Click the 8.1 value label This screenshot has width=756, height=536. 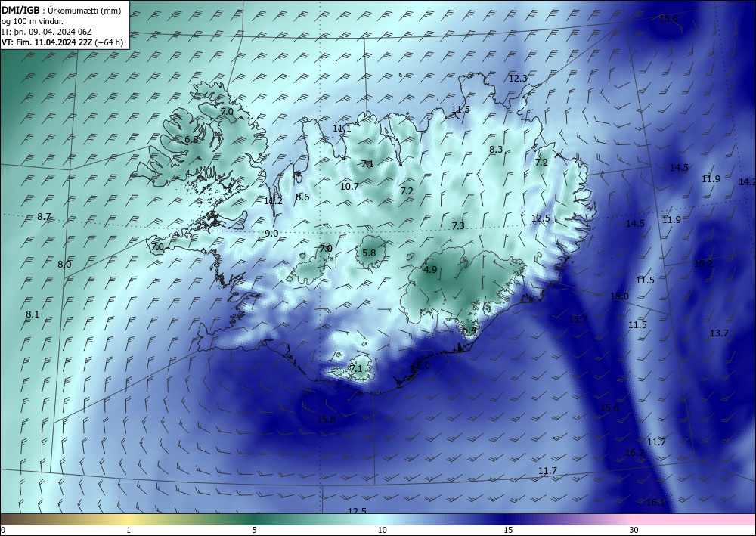coord(33,314)
